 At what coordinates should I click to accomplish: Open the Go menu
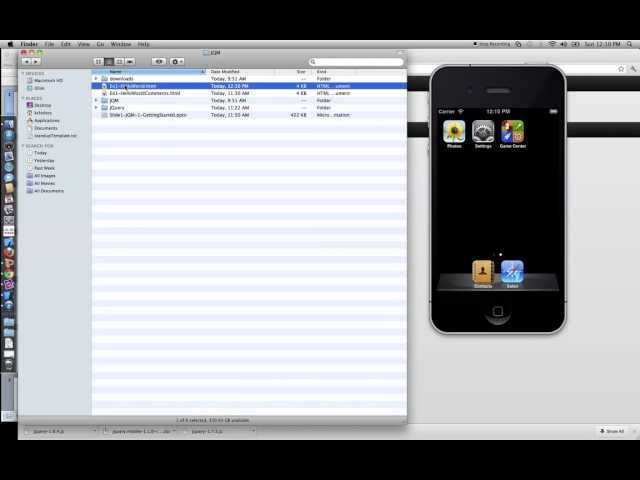(x=100, y=44)
